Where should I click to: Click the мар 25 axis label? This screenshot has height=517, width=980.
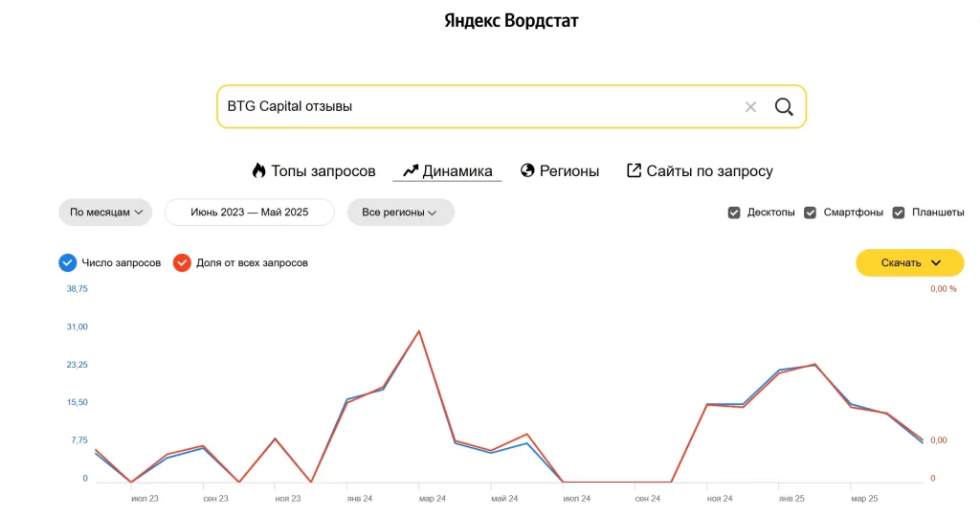tap(864, 498)
